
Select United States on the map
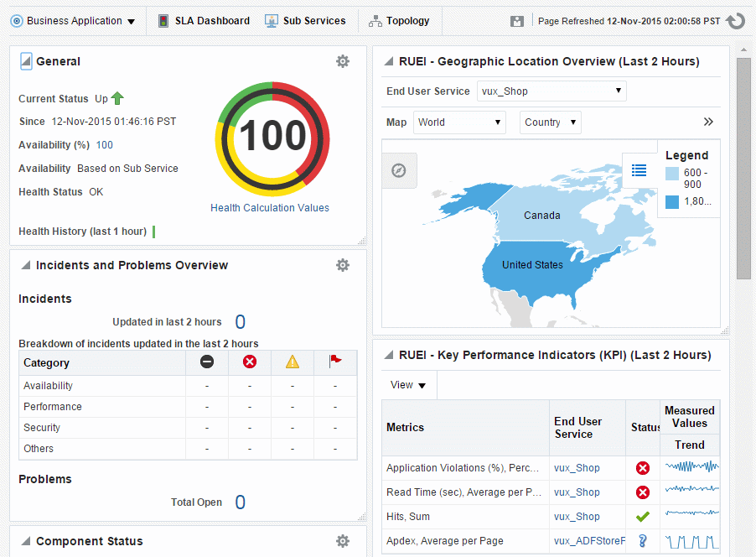[532, 265]
